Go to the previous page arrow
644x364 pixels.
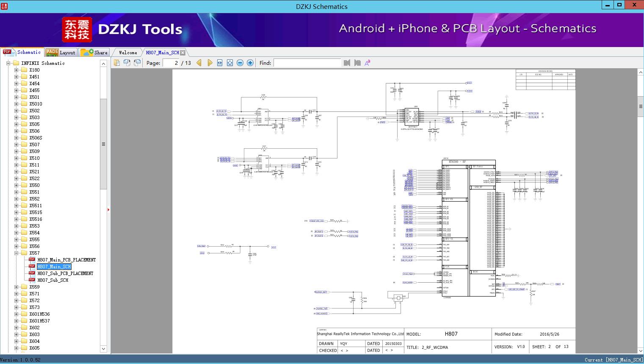[x=199, y=63]
